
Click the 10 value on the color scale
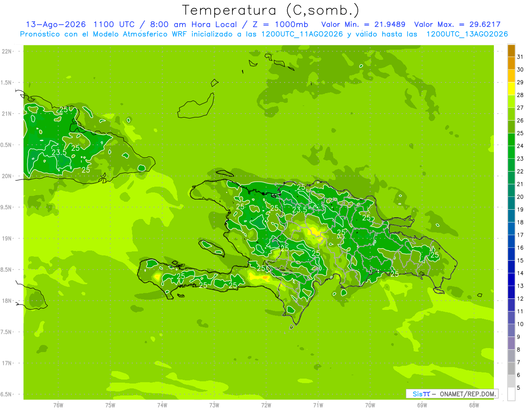pos(520,324)
